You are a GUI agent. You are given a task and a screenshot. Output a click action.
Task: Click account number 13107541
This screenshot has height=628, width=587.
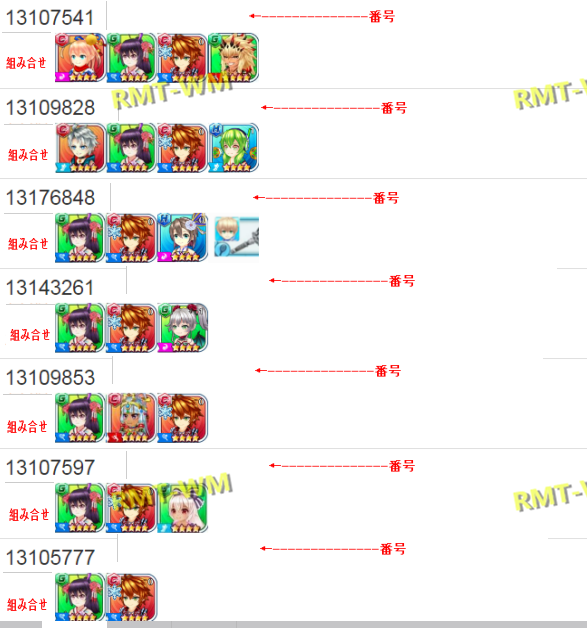pos(50,18)
